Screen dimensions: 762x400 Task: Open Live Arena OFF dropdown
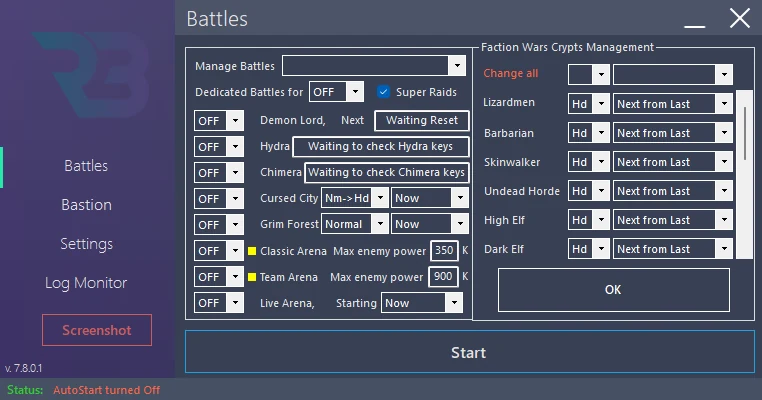pos(219,303)
